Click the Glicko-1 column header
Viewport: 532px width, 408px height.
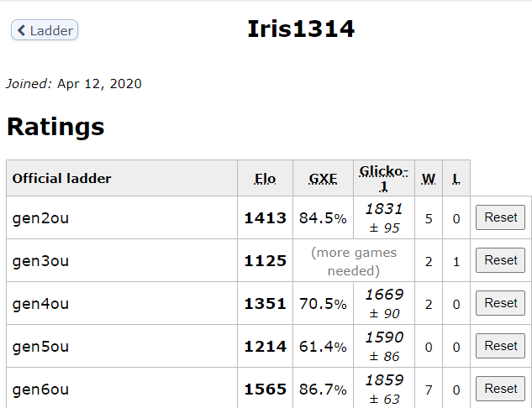[x=384, y=178]
